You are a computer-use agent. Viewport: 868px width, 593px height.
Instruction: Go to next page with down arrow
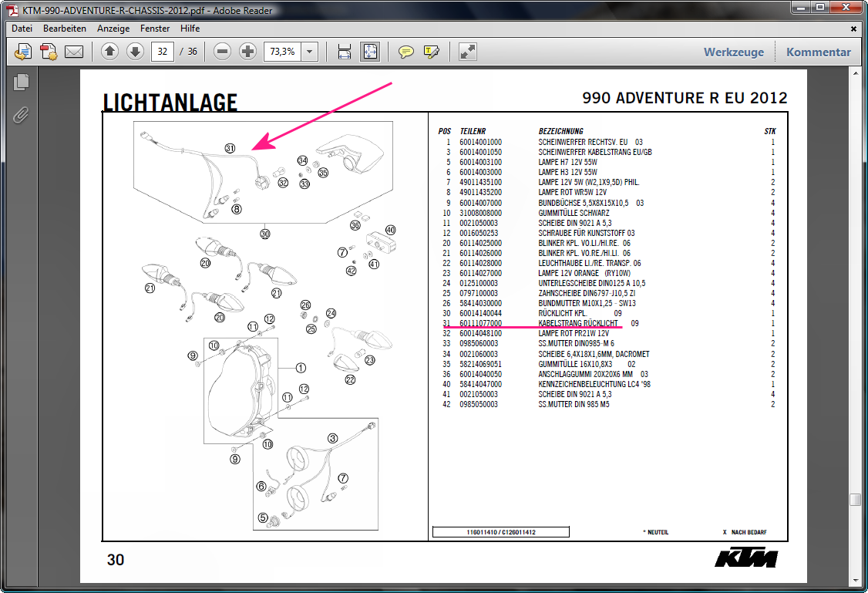click(x=135, y=52)
